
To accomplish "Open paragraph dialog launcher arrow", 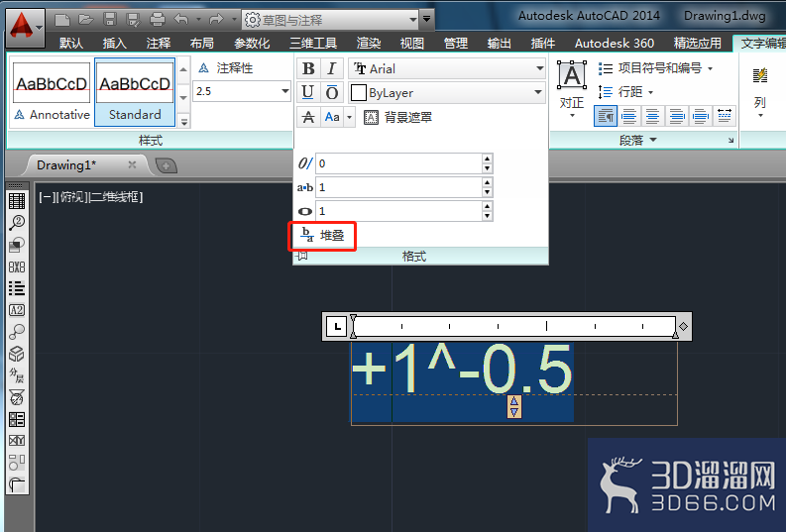I will 730,141.
